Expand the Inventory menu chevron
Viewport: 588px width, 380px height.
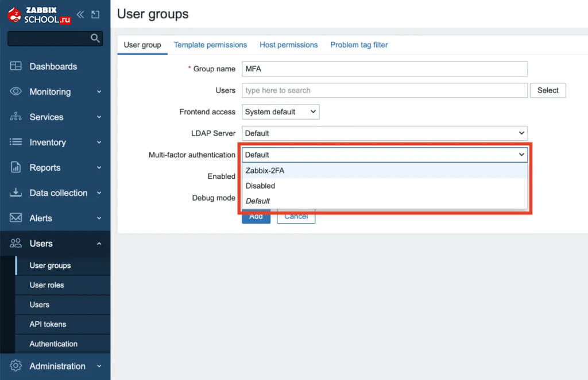99,143
